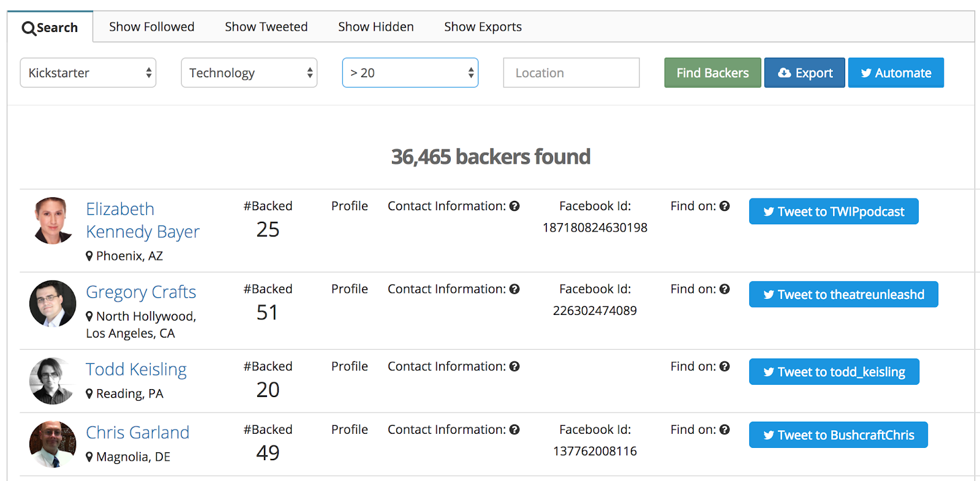The height and width of the screenshot is (481, 980).
Task: Click Gregory Crafts' profile photo
Action: [x=53, y=303]
